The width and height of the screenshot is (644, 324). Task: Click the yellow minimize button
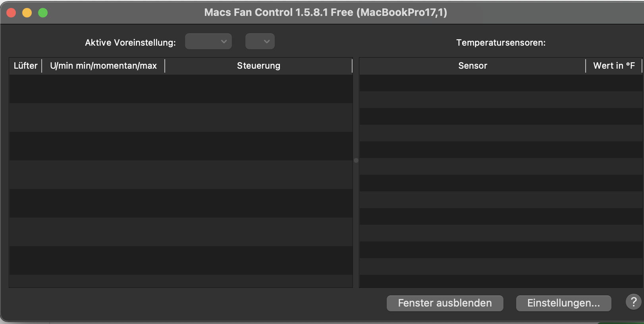coord(27,12)
